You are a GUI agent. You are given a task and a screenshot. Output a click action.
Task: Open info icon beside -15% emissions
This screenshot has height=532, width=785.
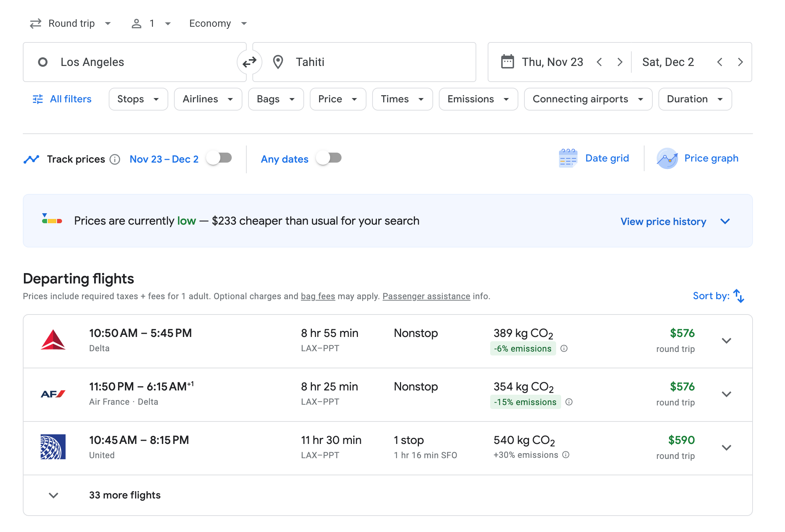tap(569, 402)
